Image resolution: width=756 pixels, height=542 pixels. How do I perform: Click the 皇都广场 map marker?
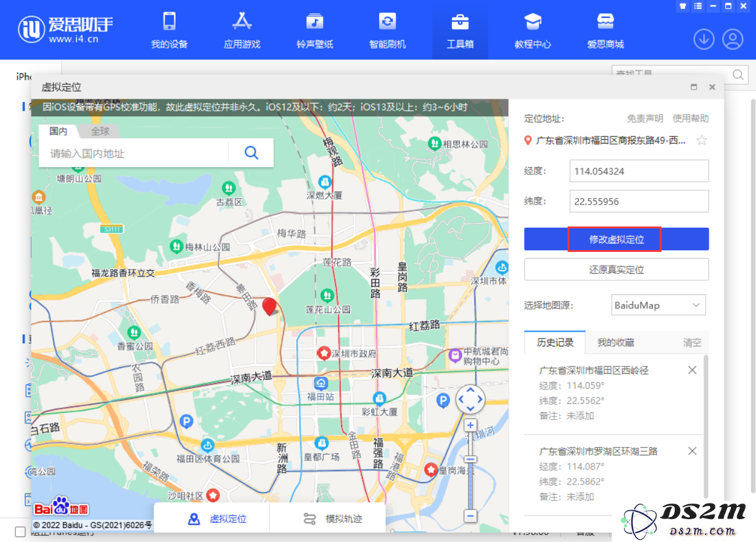coord(321,443)
